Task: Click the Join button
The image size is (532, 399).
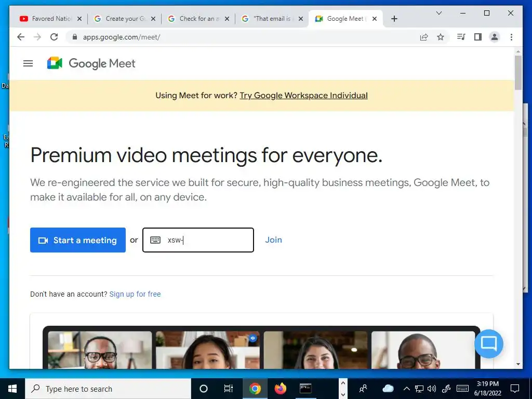Action: point(273,240)
